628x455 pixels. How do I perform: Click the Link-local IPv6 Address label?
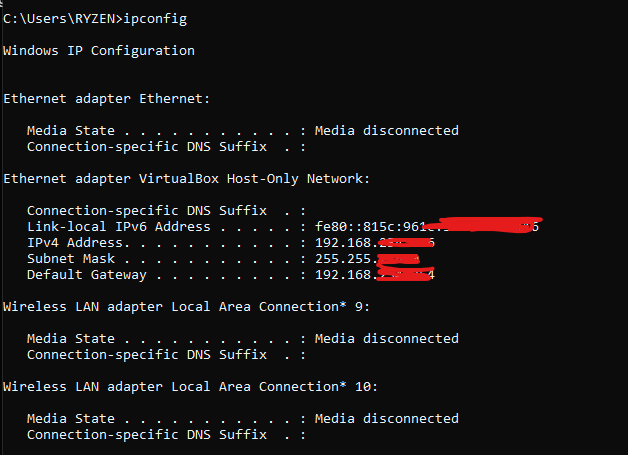click(119, 227)
